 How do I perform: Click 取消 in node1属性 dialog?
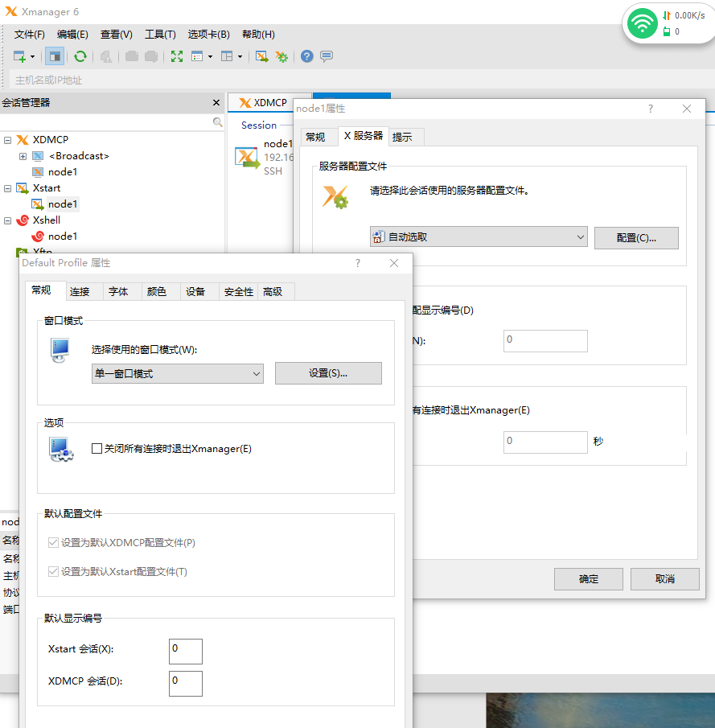coord(665,579)
